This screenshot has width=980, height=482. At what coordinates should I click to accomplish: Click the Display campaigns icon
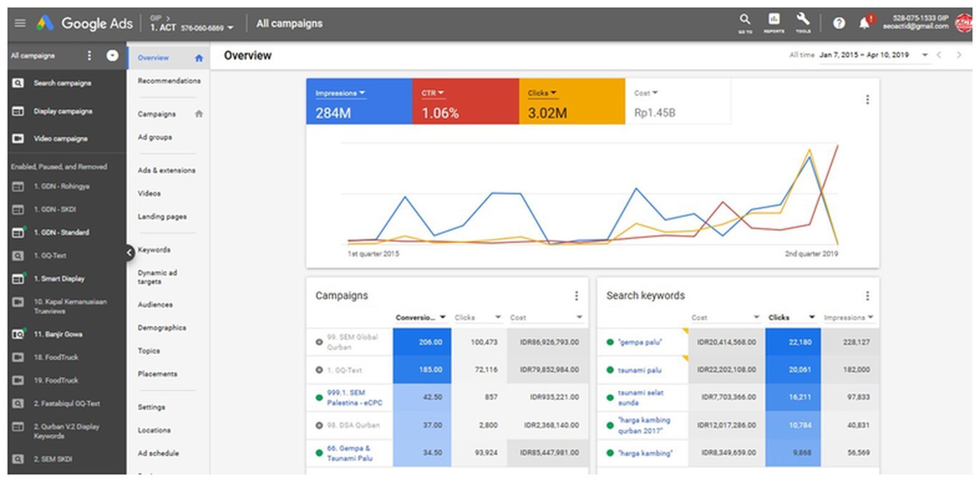(18, 111)
